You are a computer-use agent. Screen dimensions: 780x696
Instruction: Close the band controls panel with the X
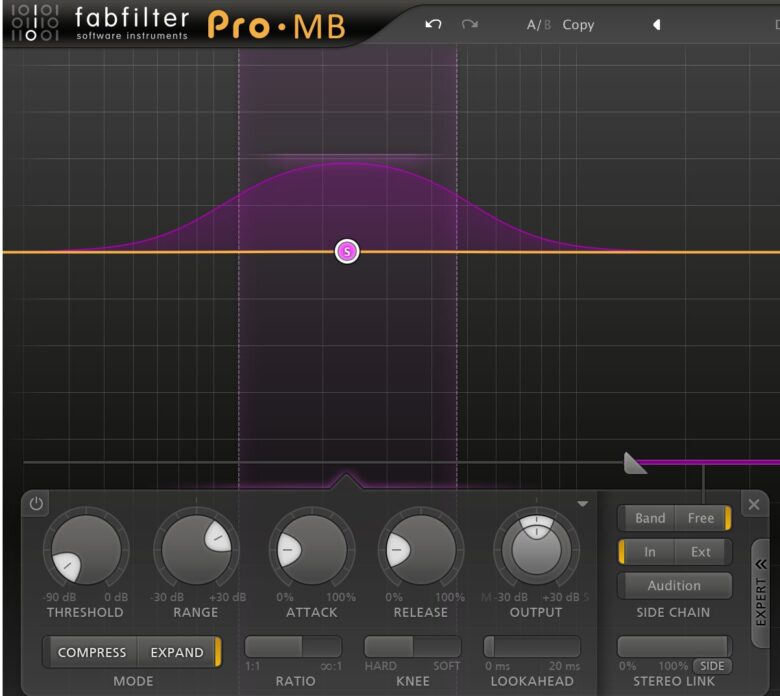point(754,504)
